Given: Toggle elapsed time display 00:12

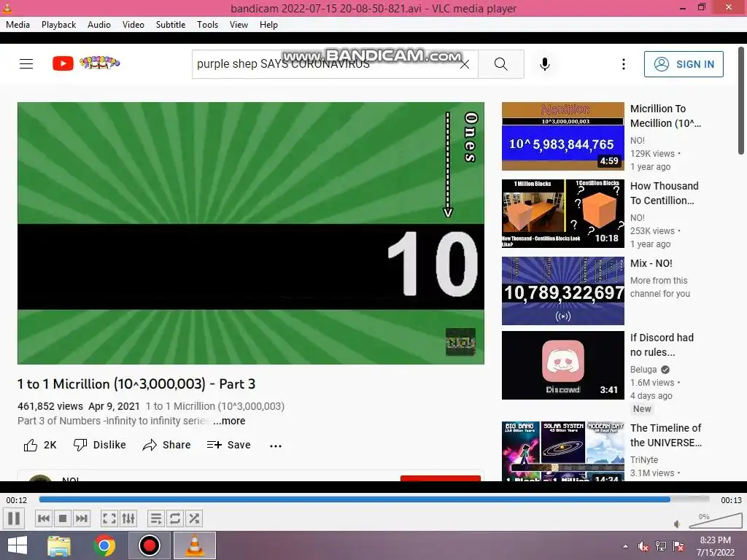Looking at the screenshot, I should tap(17, 500).
